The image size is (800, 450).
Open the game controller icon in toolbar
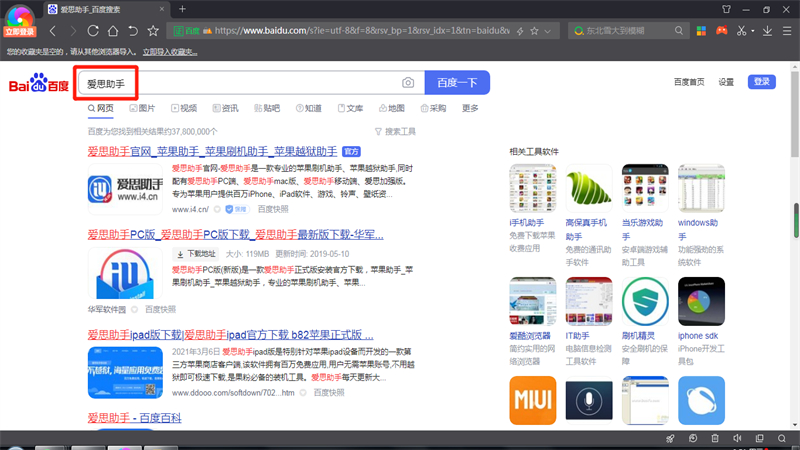pyautogui.click(x=721, y=31)
